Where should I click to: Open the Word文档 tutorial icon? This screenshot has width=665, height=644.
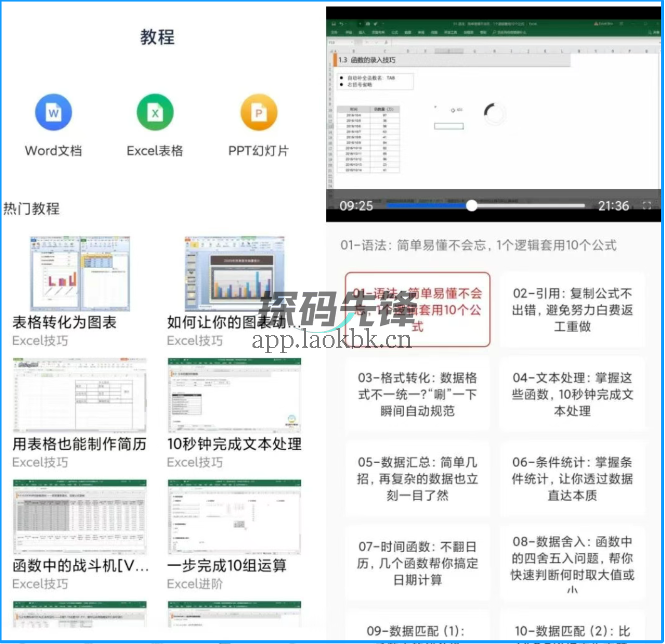pos(54,112)
